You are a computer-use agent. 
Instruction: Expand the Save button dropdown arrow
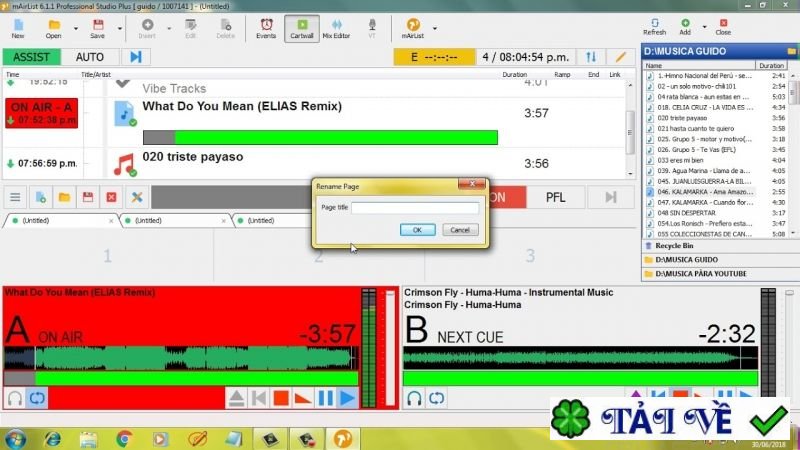point(120,29)
